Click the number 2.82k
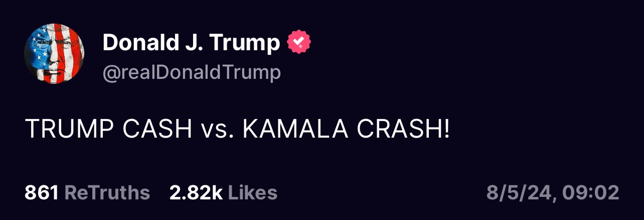The height and width of the screenshot is (220, 644). click(x=196, y=193)
